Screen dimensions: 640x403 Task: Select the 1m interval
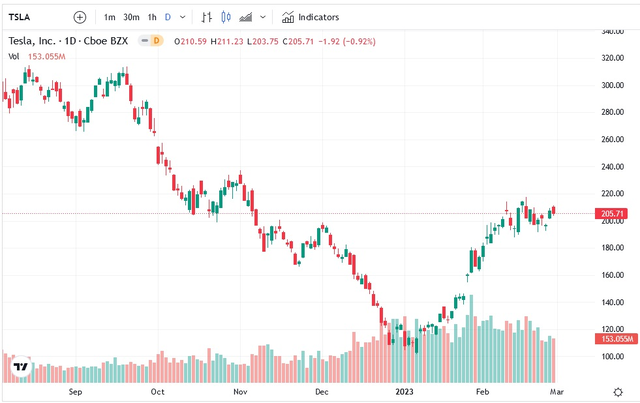click(109, 17)
